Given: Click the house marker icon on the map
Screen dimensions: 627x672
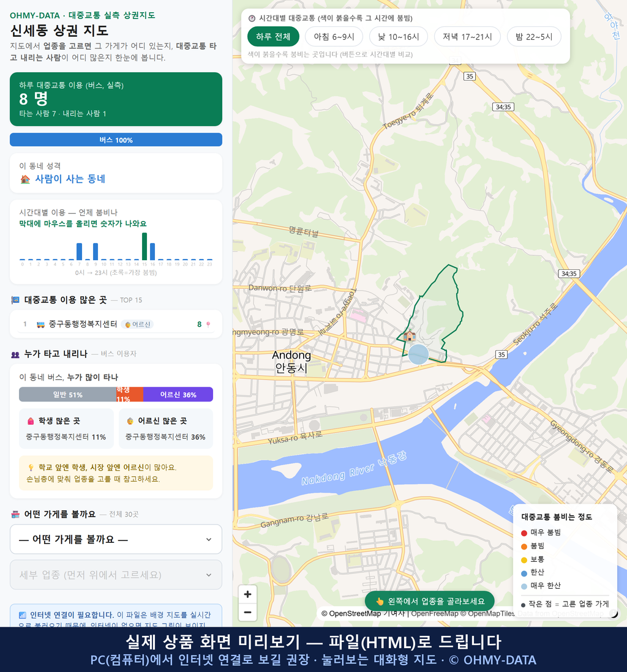Looking at the screenshot, I should pos(409,335).
